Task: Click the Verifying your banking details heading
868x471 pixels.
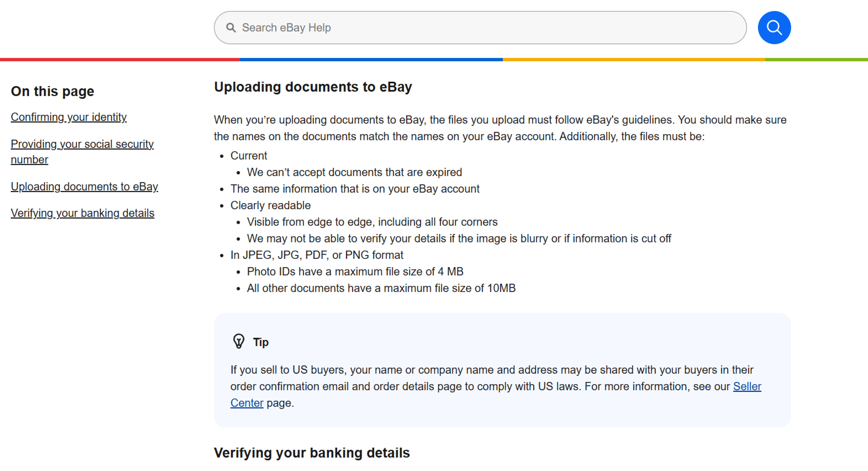Action: pyautogui.click(x=312, y=452)
